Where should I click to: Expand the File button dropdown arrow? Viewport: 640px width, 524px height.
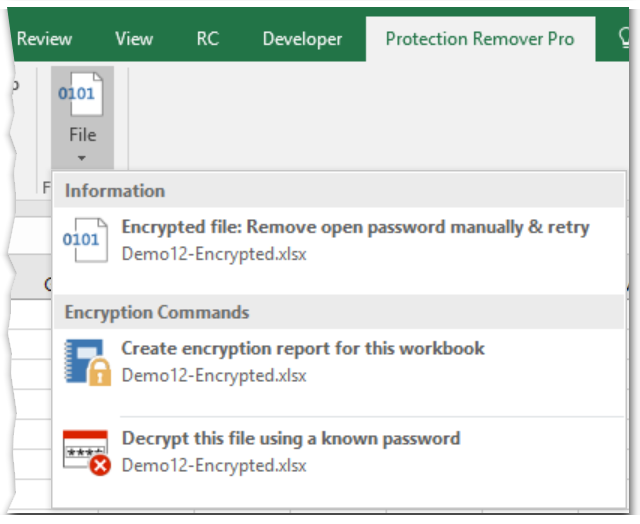[x=82, y=158]
